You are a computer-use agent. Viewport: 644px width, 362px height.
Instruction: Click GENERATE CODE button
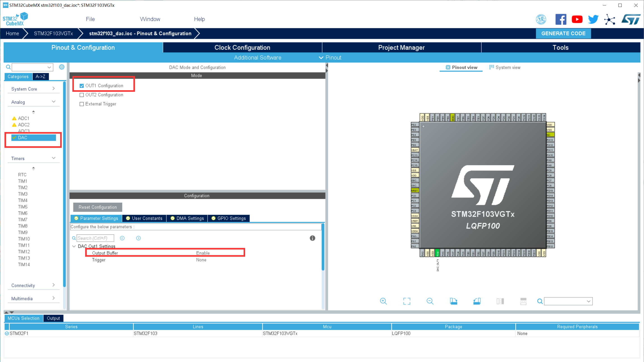coord(564,34)
